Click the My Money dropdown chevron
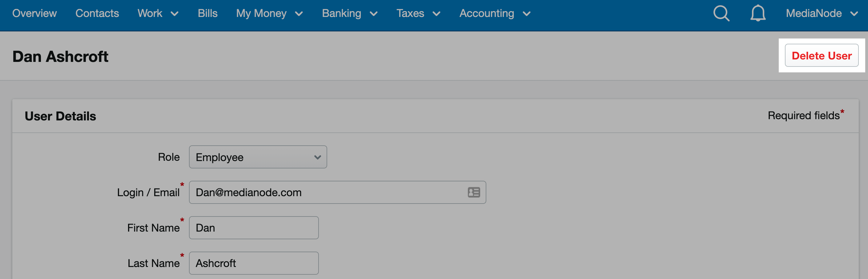The height and width of the screenshot is (279, 868). 299,14
